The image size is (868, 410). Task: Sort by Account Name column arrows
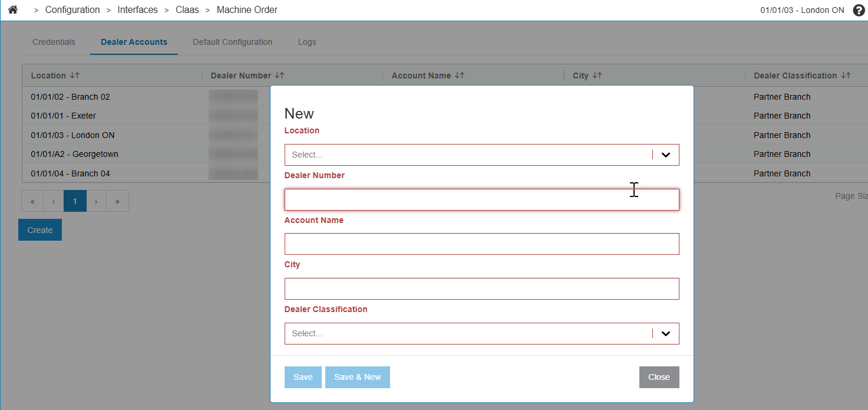pos(460,76)
